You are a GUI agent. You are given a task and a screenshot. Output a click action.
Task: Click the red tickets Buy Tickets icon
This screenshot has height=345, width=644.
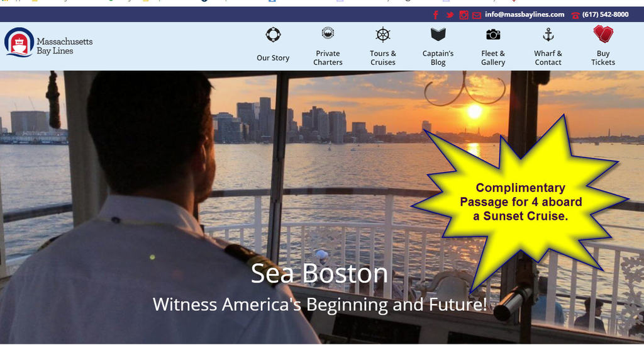click(x=603, y=34)
